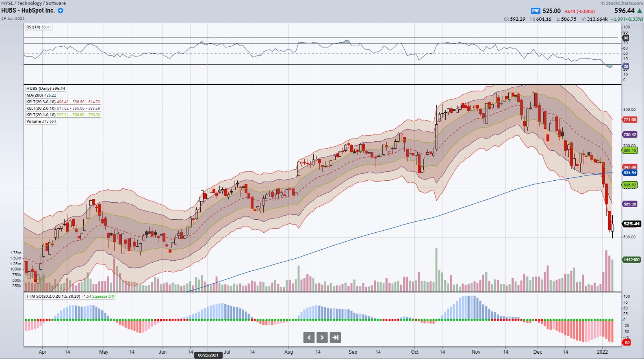Image resolution: width=644 pixels, height=359 pixels.
Task: Click the red 647.89 price tag
Action: [x=630, y=167]
